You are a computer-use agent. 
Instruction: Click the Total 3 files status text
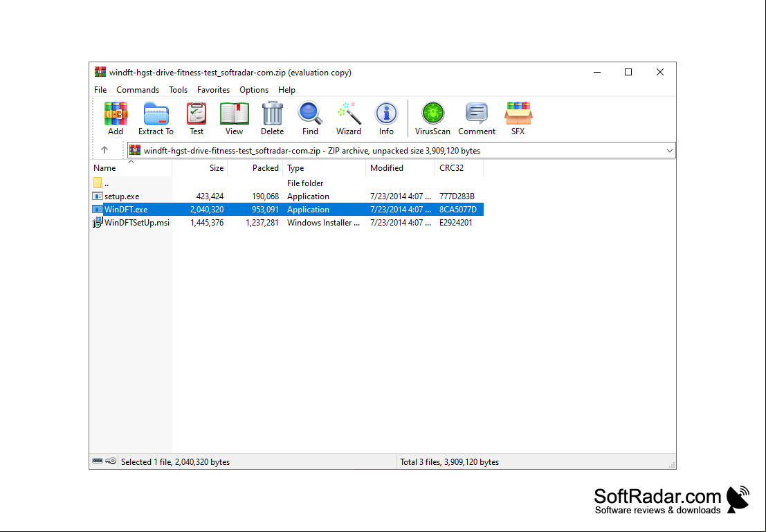click(450, 461)
